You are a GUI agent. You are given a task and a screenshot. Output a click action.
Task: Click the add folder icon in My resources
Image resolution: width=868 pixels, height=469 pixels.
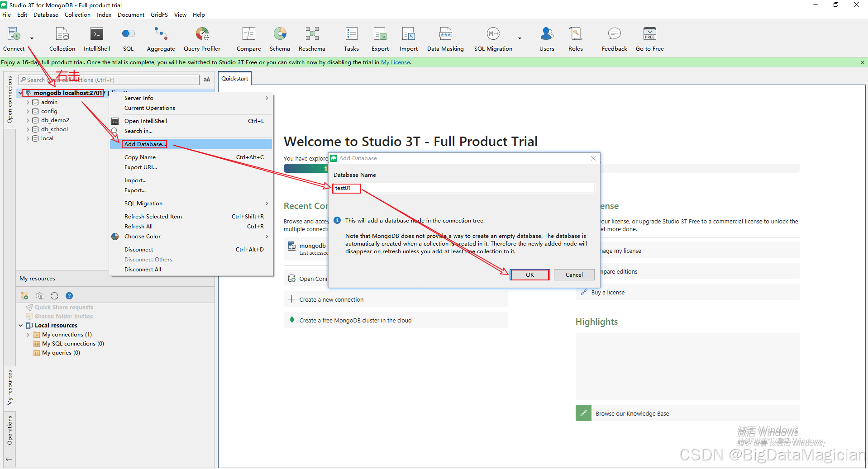pyautogui.click(x=24, y=296)
